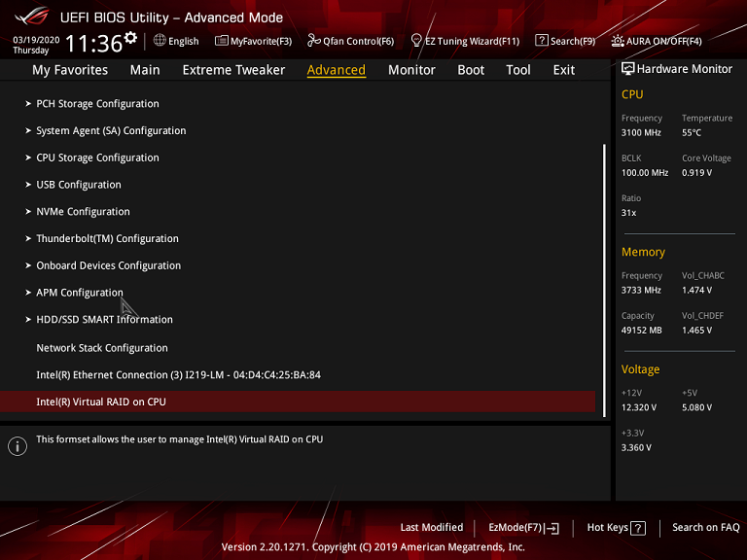Launch Qfan Control(F6)
Image resolution: width=747 pixels, height=560 pixels.
[351, 41]
